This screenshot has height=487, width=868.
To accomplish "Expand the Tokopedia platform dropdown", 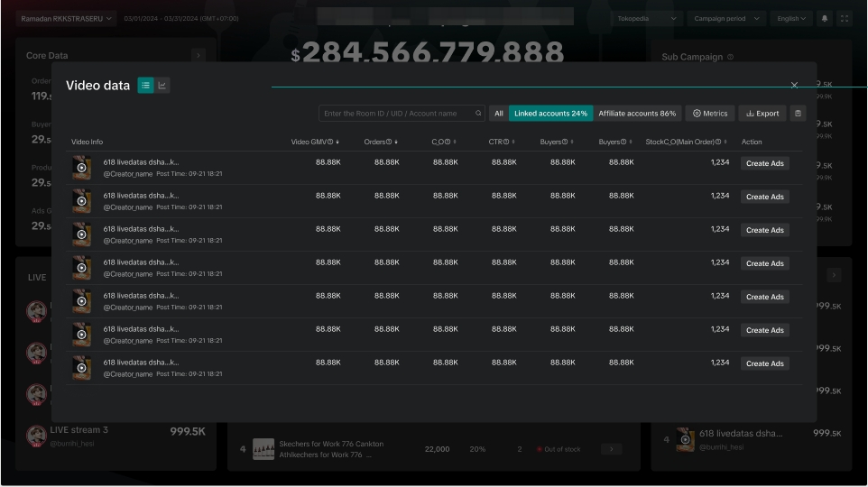I will tap(646, 19).
